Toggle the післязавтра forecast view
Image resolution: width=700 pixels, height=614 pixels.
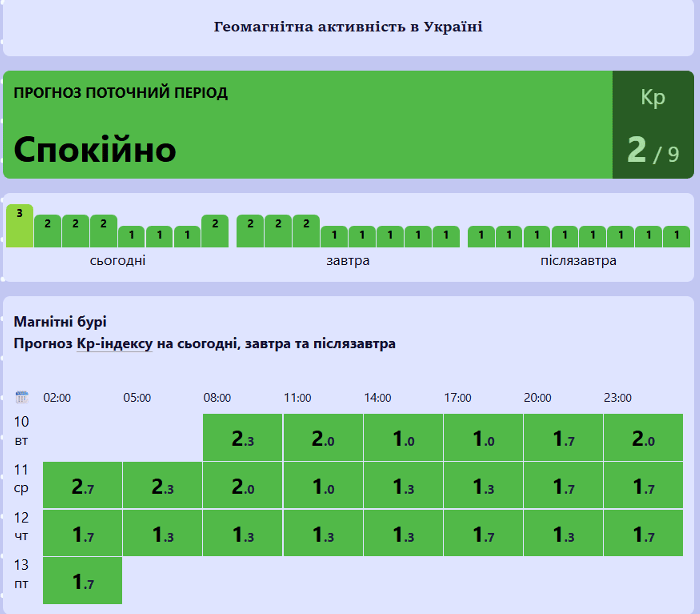[x=578, y=260]
